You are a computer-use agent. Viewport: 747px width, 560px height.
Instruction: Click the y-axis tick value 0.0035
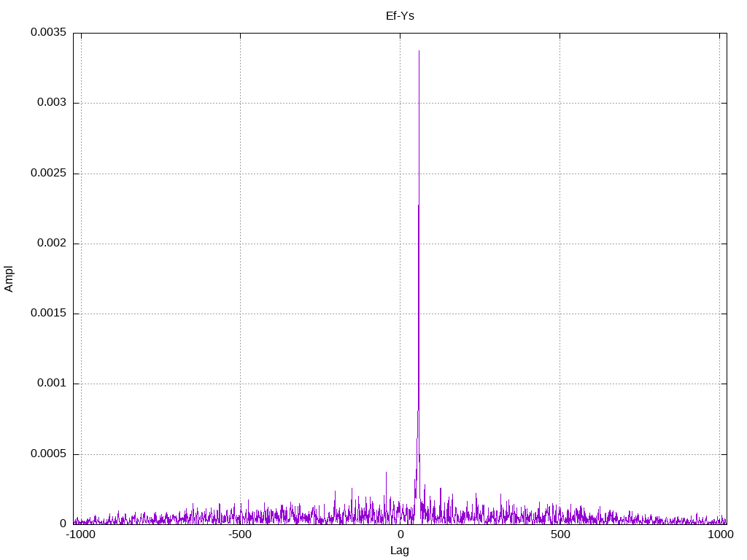(x=49, y=32)
